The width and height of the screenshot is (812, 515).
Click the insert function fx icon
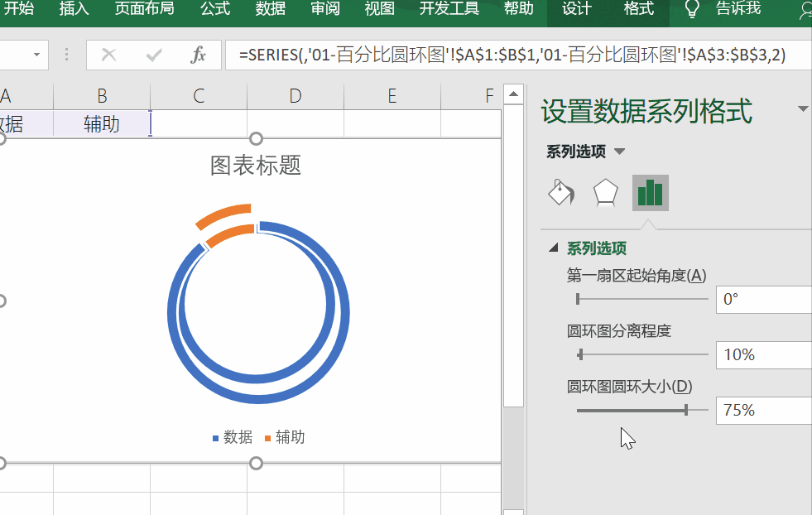[199, 55]
